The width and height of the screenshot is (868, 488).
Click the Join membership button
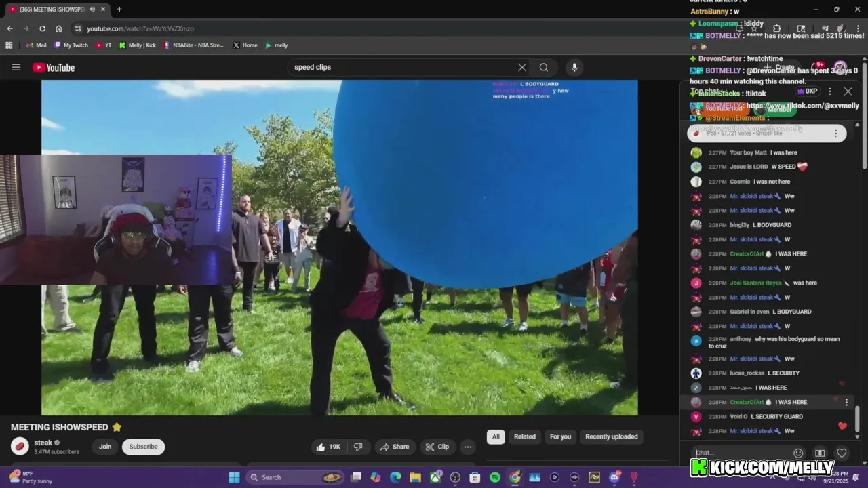[x=105, y=447]
